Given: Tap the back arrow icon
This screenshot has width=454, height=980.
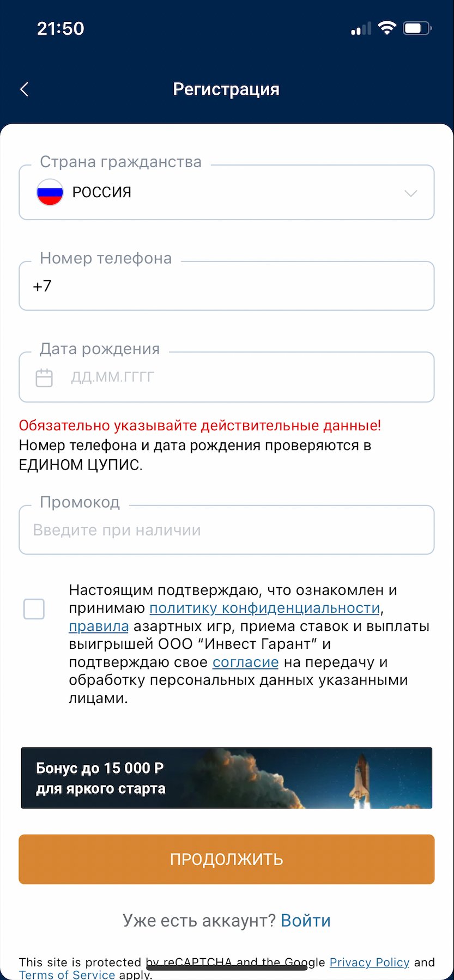Looking at the screenshot, I should pos(25,89).
